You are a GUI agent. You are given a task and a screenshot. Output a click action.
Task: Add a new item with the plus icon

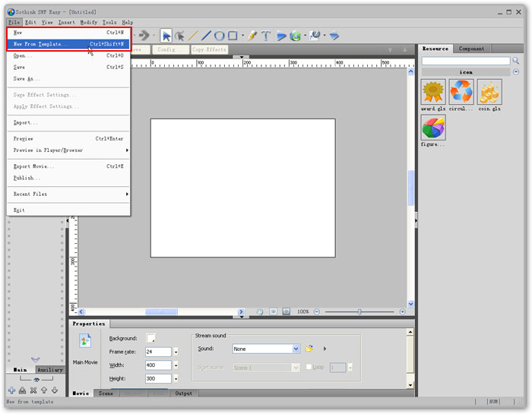[x=11, y=390]
